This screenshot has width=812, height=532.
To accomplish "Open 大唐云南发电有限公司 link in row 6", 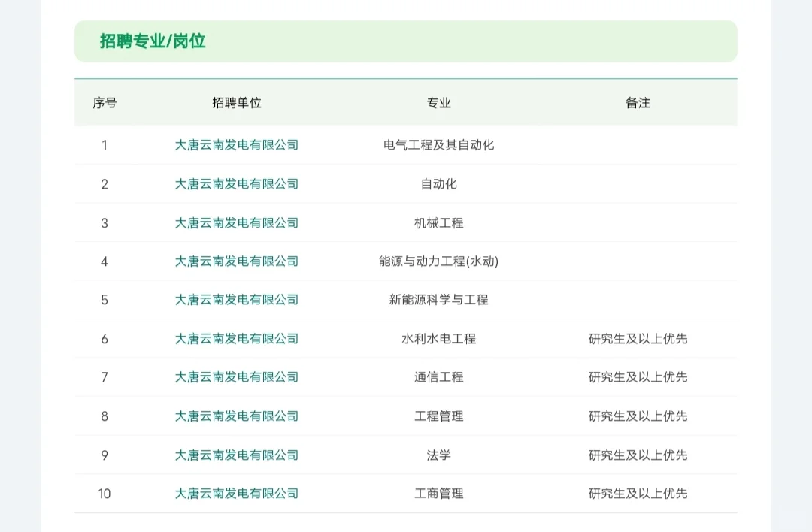I will [237, 339].
